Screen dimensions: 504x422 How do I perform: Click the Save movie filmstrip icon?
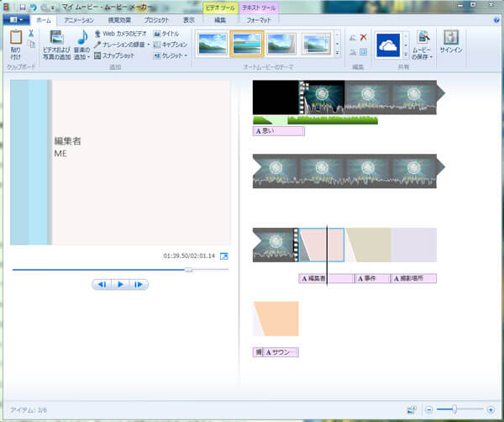point(423,37)
